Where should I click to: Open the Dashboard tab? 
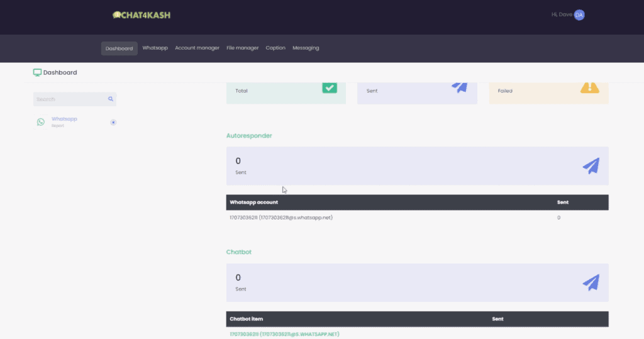point(119,48)
